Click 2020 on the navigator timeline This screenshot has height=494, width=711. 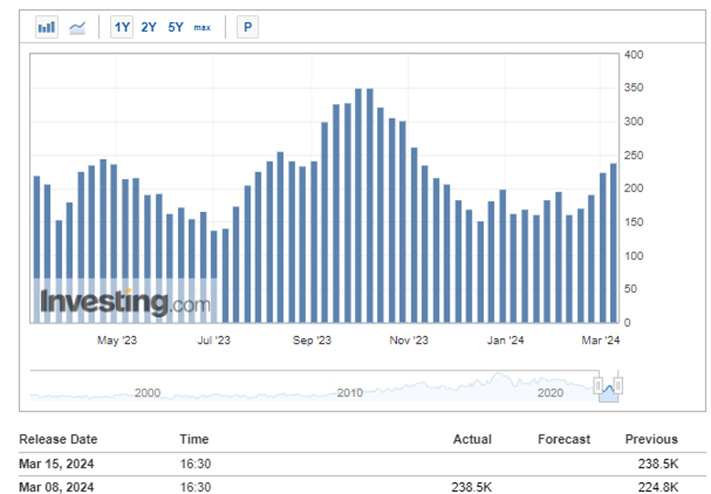(x=550, y=393)
